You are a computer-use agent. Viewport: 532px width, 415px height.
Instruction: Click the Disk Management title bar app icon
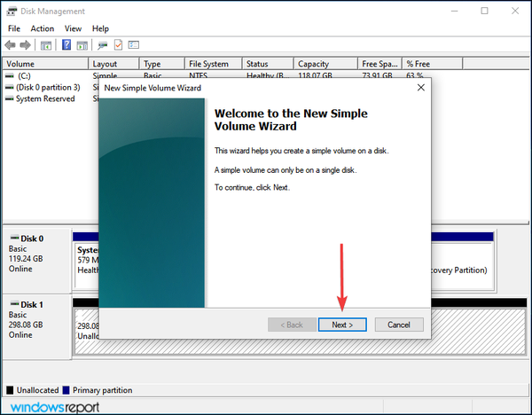12,12
